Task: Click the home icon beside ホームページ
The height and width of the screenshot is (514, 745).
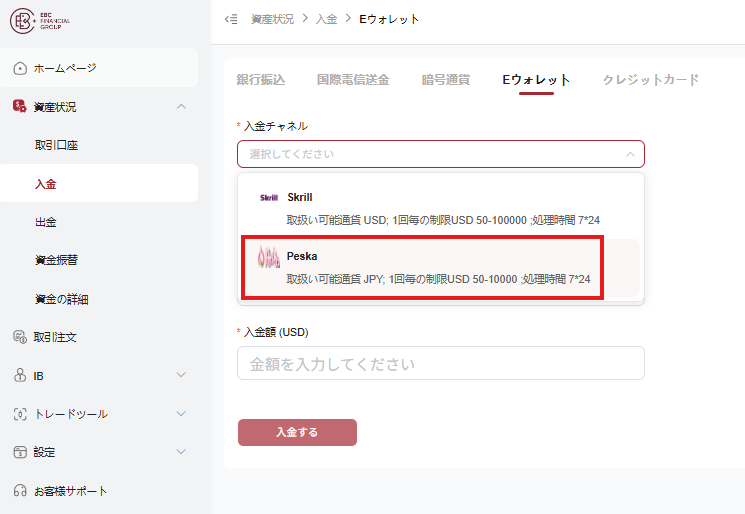Action: coord(20,68)
